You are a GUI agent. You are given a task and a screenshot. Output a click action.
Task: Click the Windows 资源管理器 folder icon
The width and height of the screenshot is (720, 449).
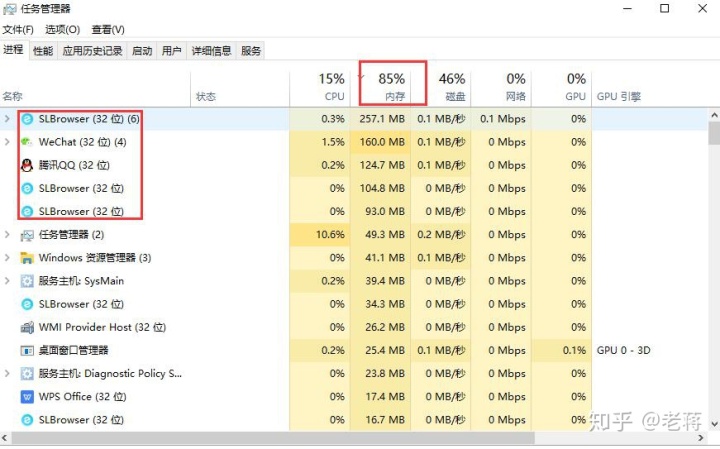click(27, 258)
